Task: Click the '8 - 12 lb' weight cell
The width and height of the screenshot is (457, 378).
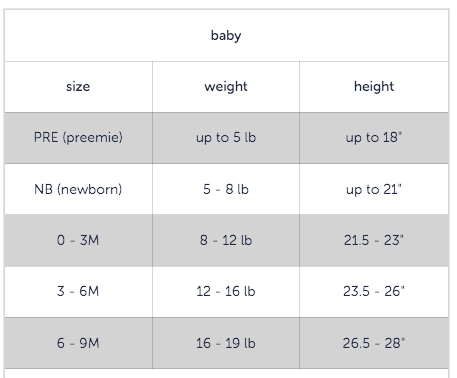Action: point(226,240)
